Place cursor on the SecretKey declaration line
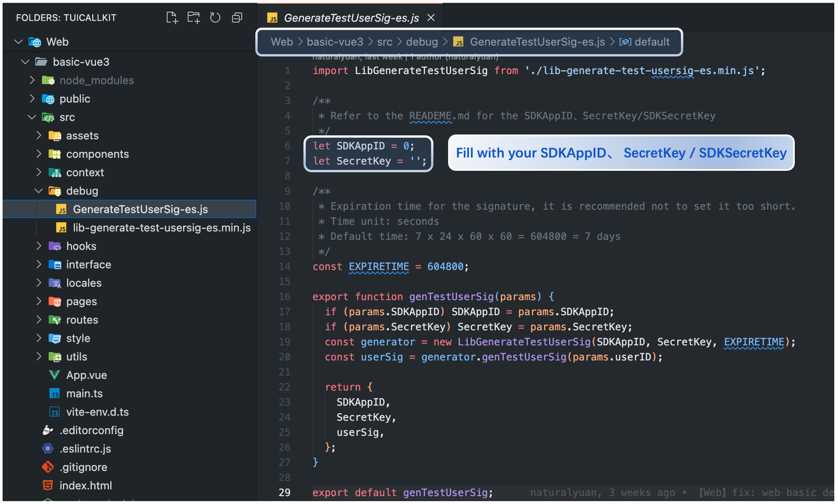Screen dimensions: 838x504 (x=364, y=161)
